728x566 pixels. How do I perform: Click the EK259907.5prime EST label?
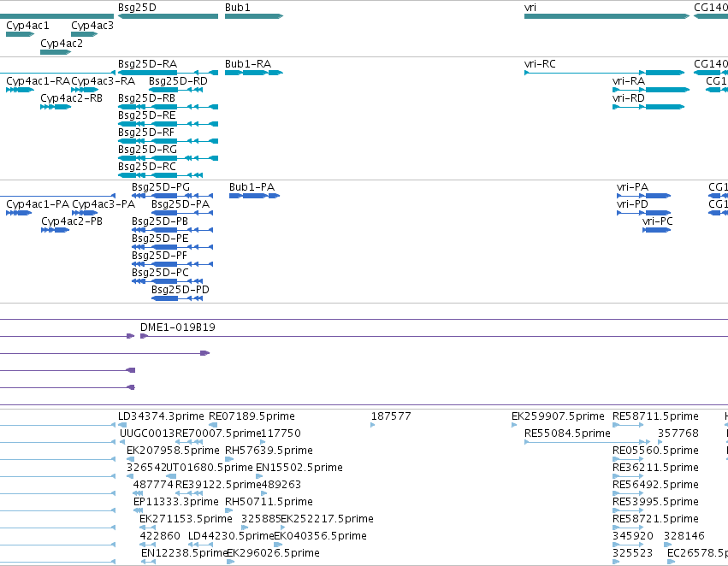[558, 416]
